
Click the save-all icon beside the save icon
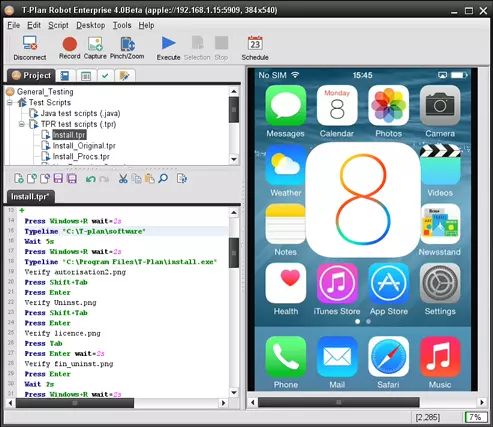pos(72,179)
